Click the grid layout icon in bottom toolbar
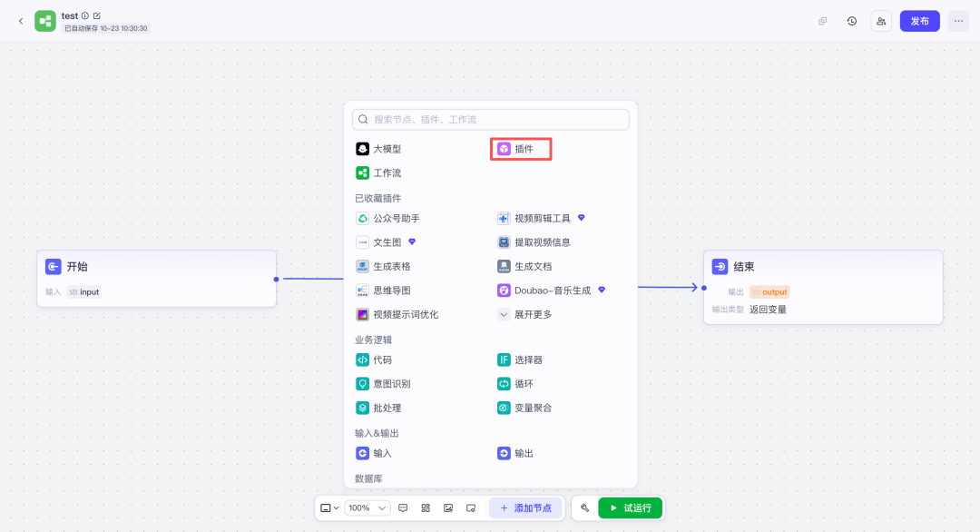Image resolution: width=980 pixels, height=532 pixels. [426, 508]
